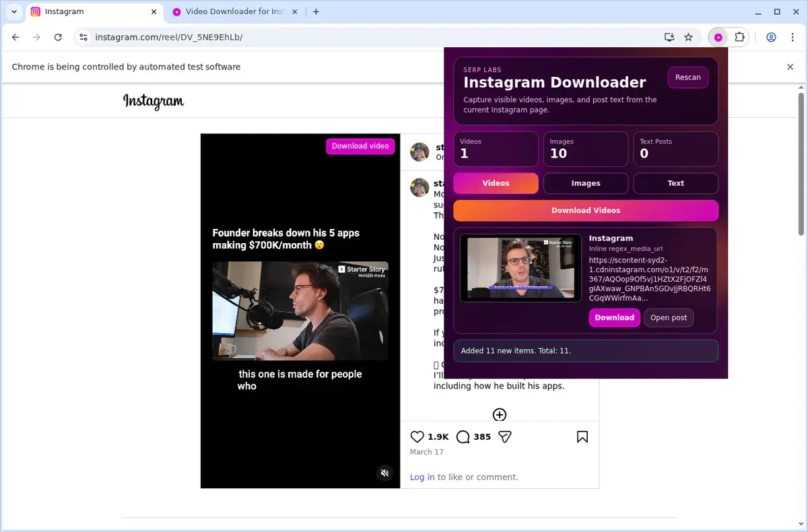Image resolution: width=808 pixels, height=532 pixels.
Task: Like the post with heart icon
Action: (x=417, y=436)
